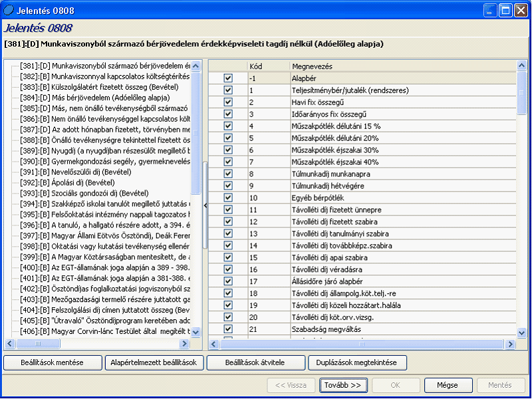Click table scroll down arrow
532x399 pixels.
[521, 332]
